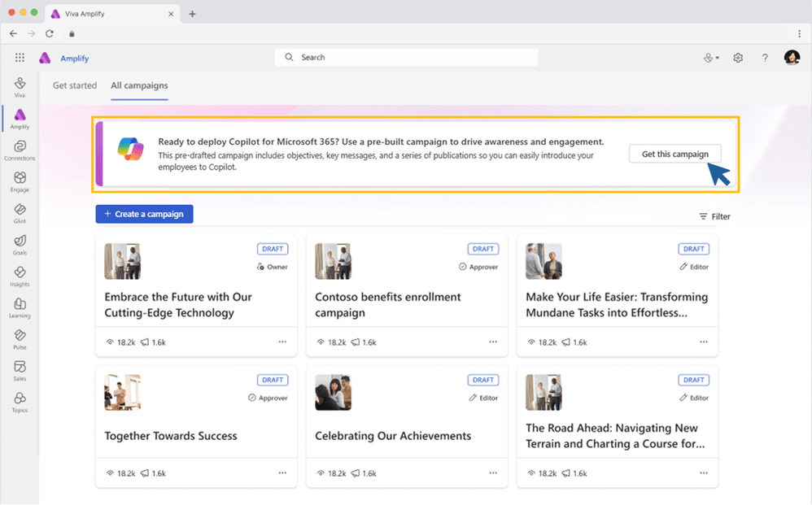Open the Contoso benefits enrollment campaign thumbnail

tap(333, 261)
